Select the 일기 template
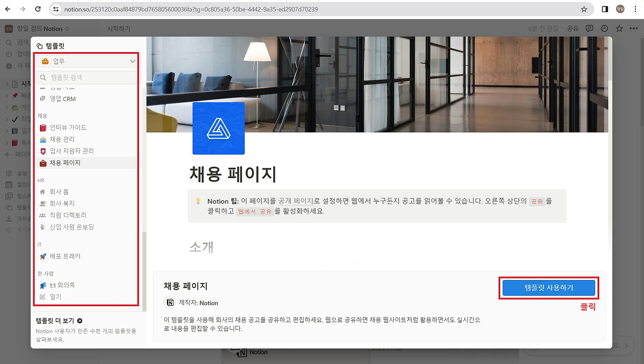This screenshot has height=364, width=644. tap(88, 297)
